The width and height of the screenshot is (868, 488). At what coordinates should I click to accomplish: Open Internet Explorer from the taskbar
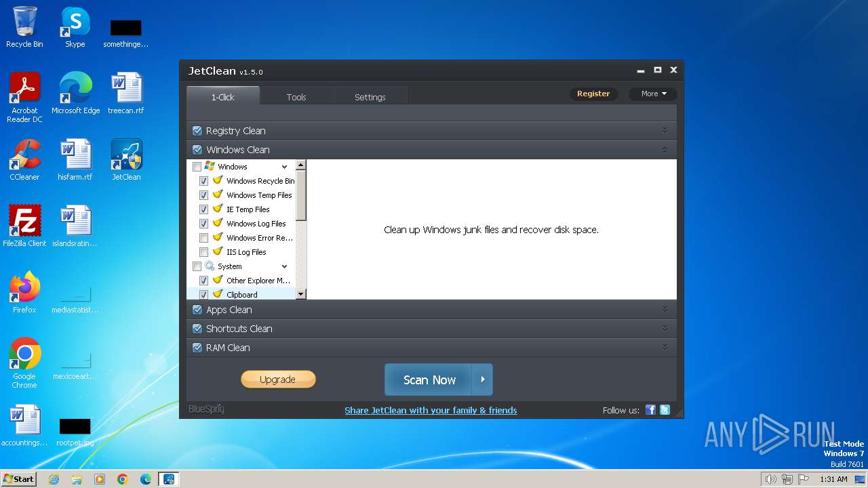54,479
